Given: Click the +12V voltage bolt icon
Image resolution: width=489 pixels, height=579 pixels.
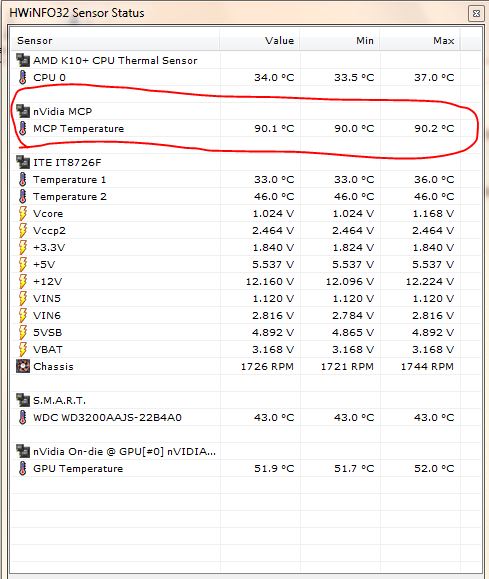Looking at the screenshot, I should [23, 281].
